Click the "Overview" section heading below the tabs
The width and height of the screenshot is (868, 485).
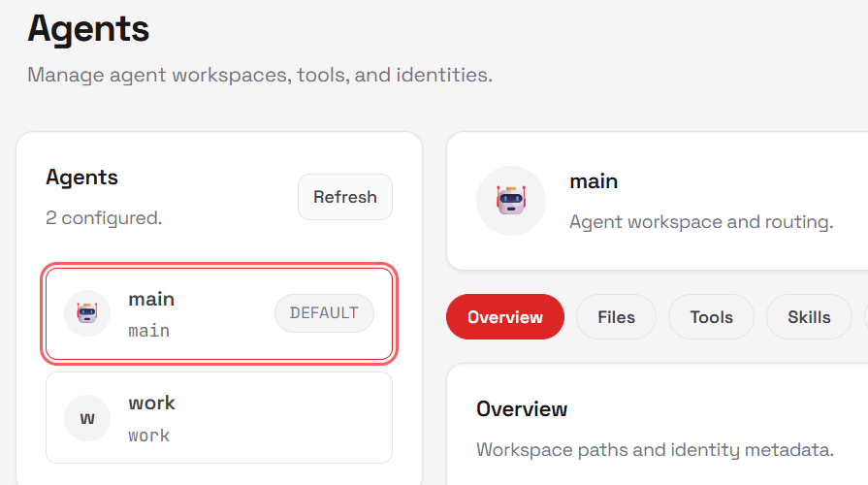coord(522,408)
